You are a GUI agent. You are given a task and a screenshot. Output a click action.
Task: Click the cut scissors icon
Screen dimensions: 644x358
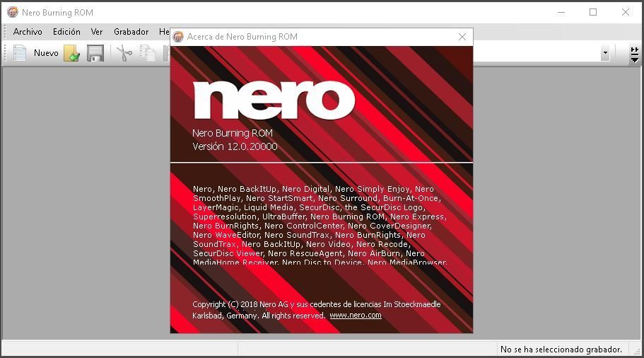124,54
